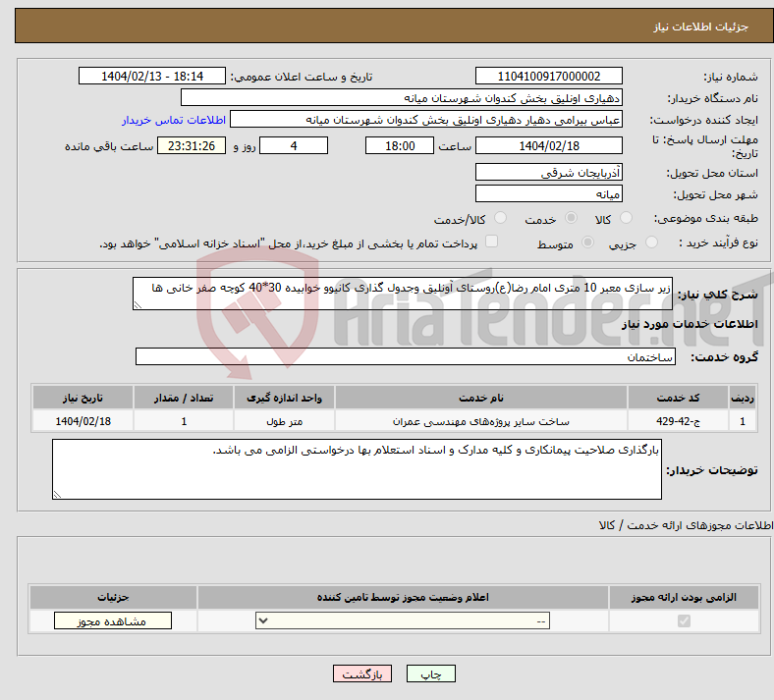Select the کالا radio button
The width and height of the screenshot is (774, 700).
626,218
